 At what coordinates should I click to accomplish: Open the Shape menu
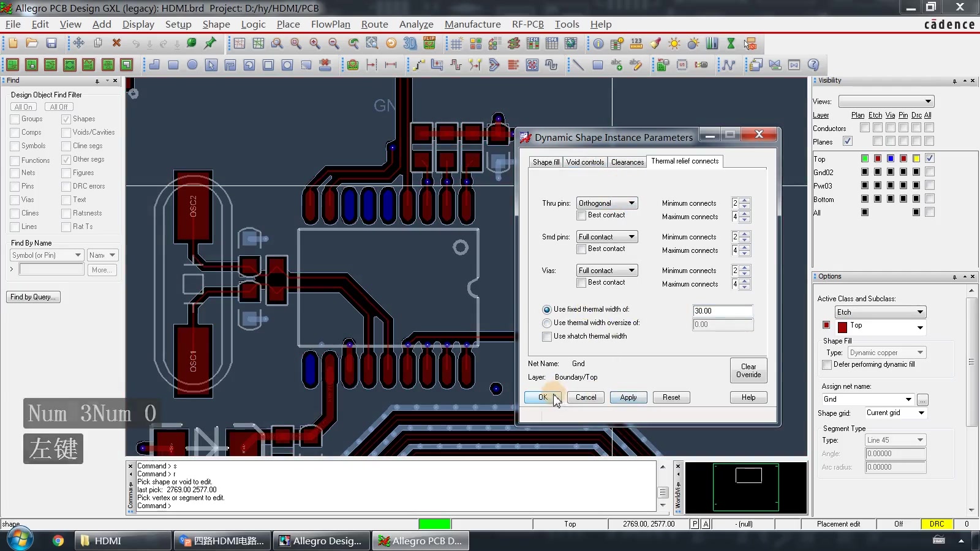[x=216, y=24]
